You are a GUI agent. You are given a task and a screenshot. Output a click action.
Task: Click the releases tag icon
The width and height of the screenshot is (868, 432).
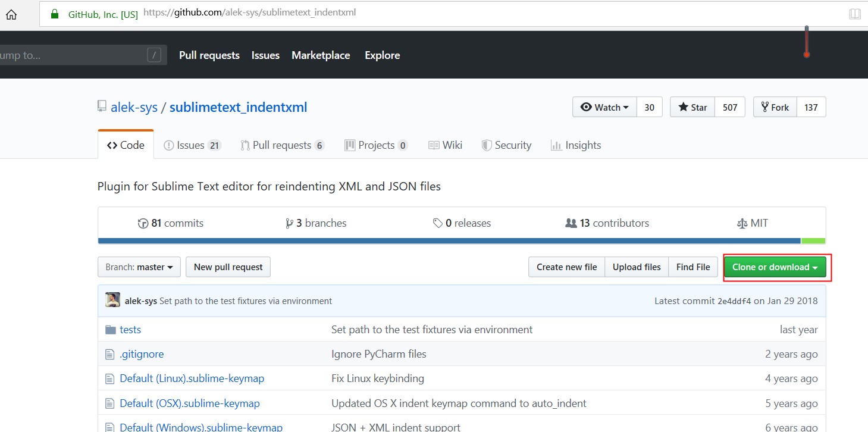click(438, 224)
